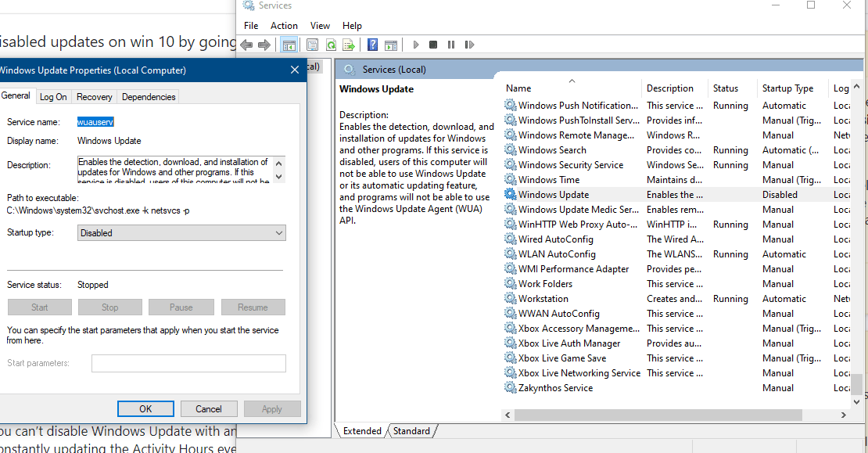Click the Start Service play icon

coord(416,45)
